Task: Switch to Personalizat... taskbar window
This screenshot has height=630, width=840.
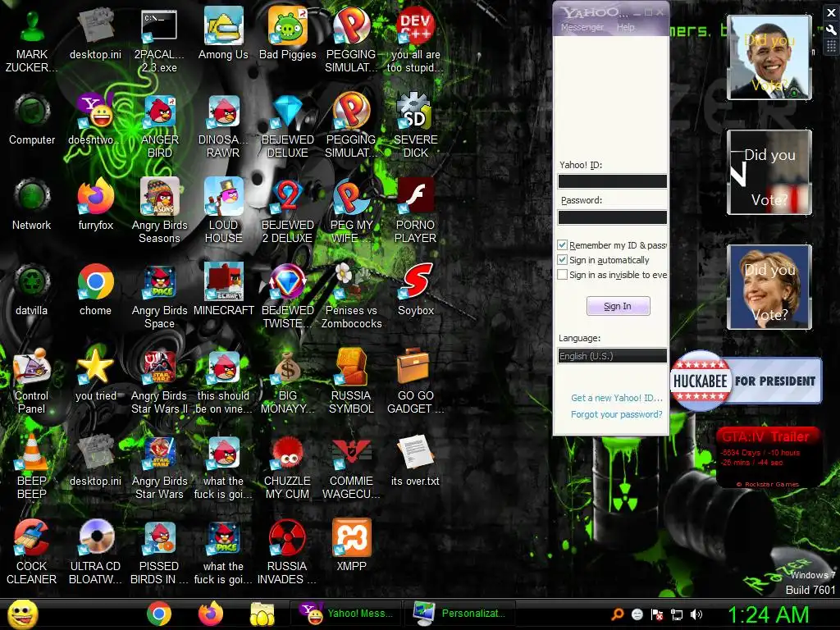Action: pyautogui.click(x=461, y=614)
